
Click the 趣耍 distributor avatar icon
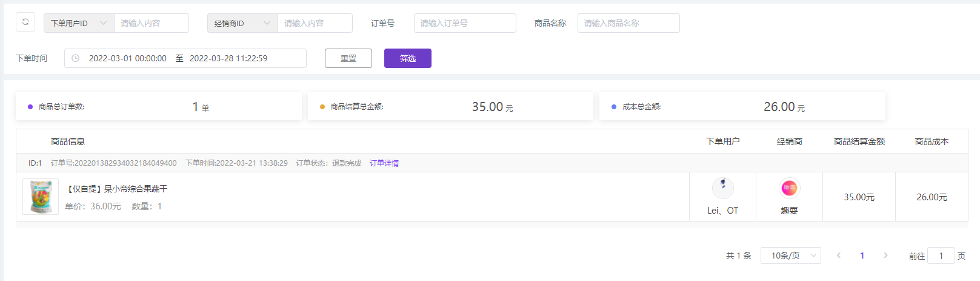(789, 188)
